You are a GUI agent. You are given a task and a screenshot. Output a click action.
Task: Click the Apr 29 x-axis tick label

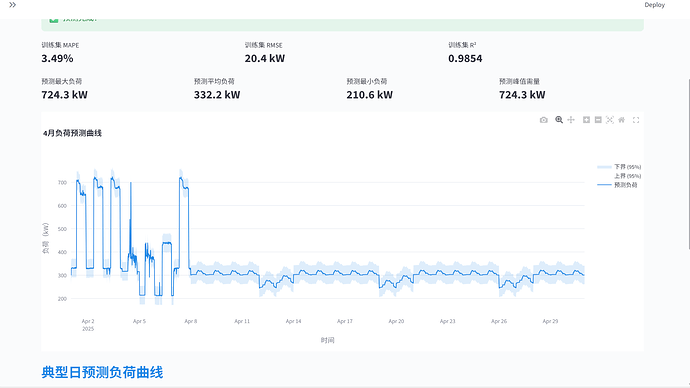(x=550, y=321)
